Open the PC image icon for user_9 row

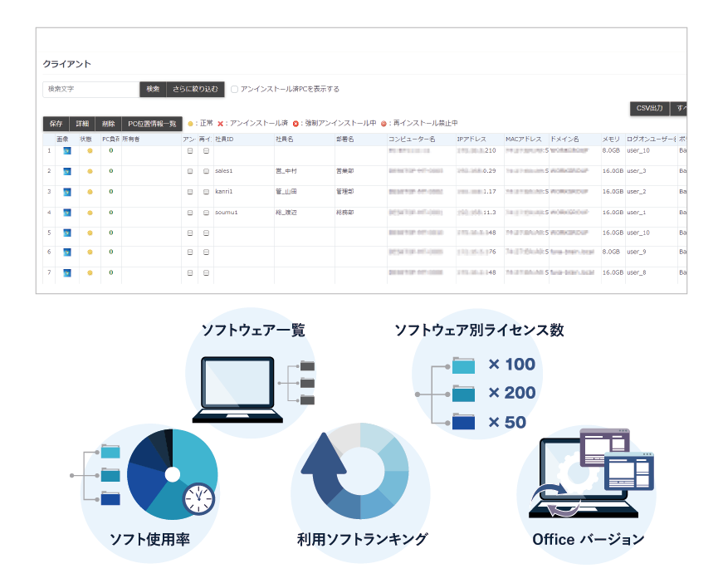click(67, 252)
